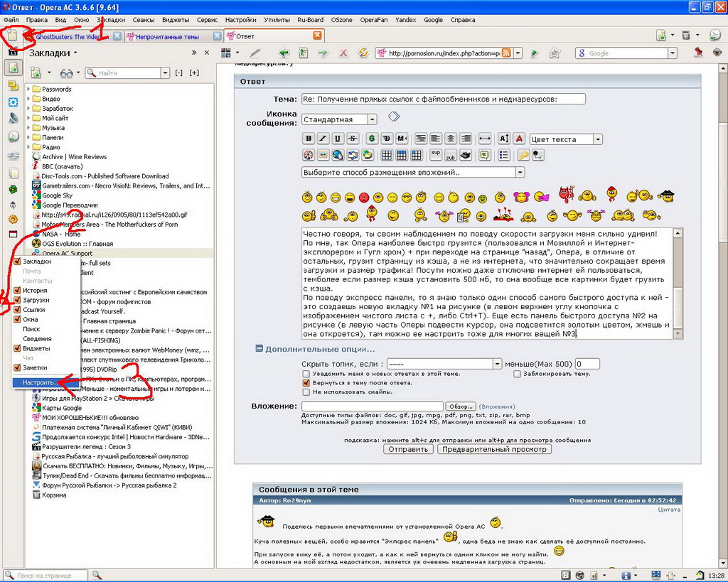Uncheck Ссылки in the panel menu
The image size is (728, 582).
[x=18, y=310]
